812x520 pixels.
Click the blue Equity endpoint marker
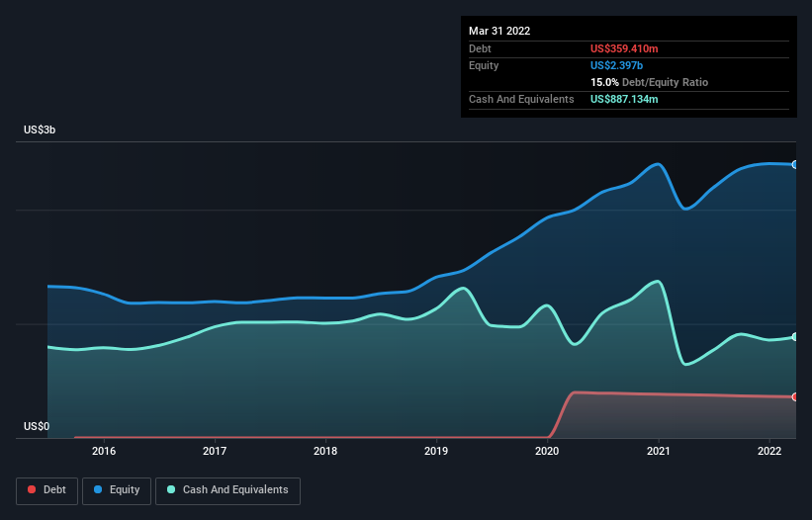click(x=795, y=164)
